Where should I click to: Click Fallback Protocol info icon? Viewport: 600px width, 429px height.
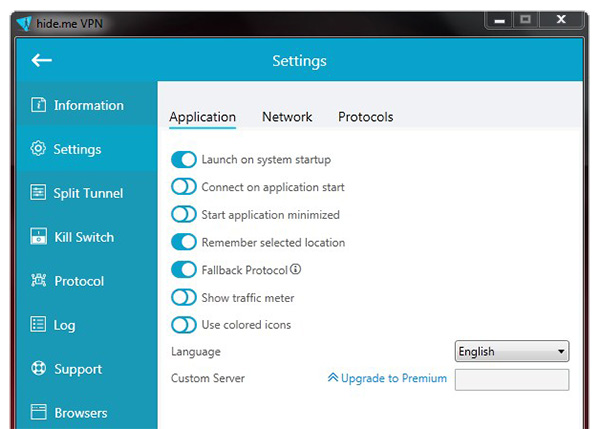(x=295, y=269)
